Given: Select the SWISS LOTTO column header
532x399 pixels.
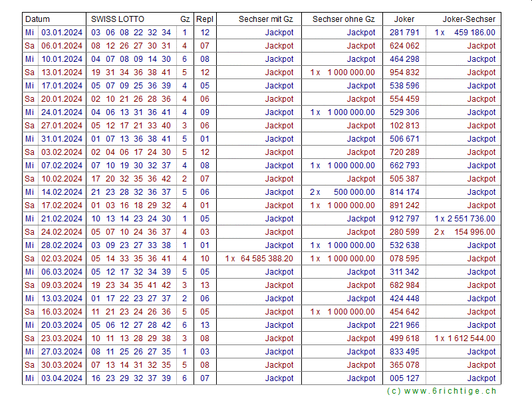Looking at the screenshot, I should (x=117, y=19).
